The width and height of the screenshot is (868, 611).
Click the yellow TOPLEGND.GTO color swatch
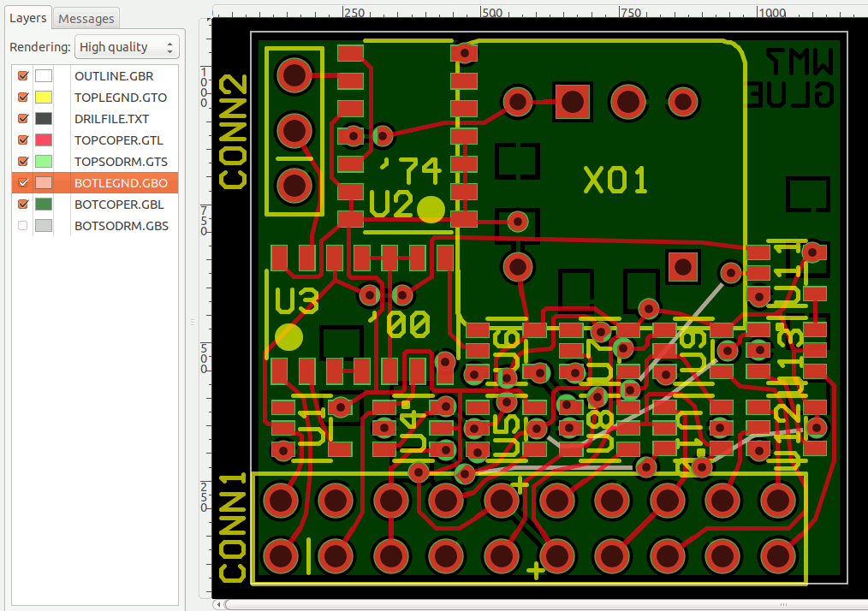[44, 98]
